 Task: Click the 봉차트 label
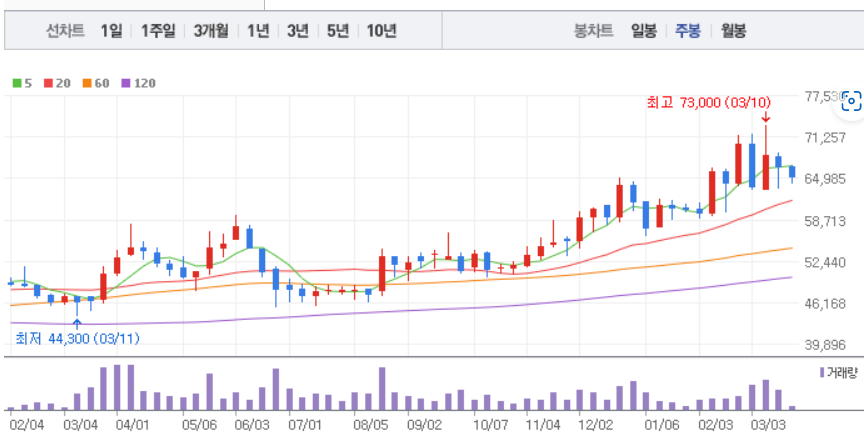click(593, 31)
